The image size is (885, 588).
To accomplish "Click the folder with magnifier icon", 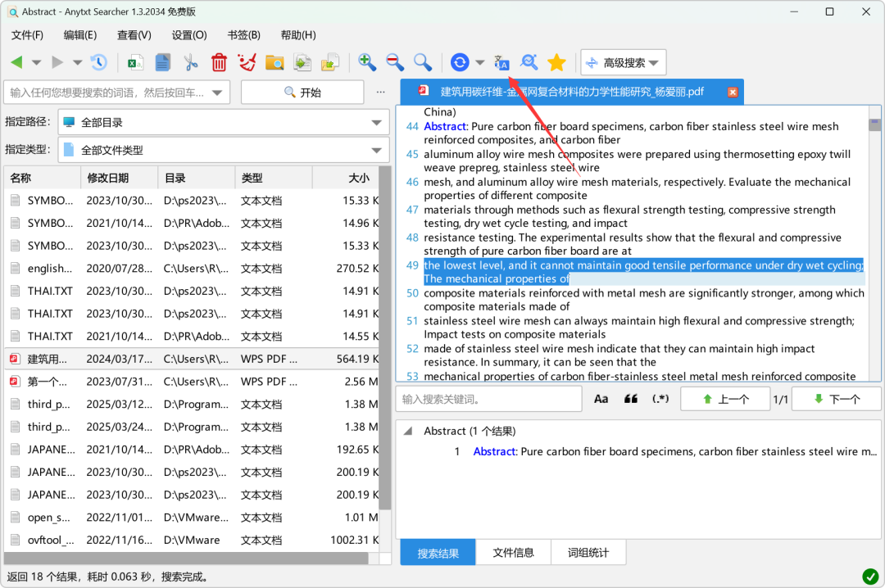I will [x=275, y=62].
